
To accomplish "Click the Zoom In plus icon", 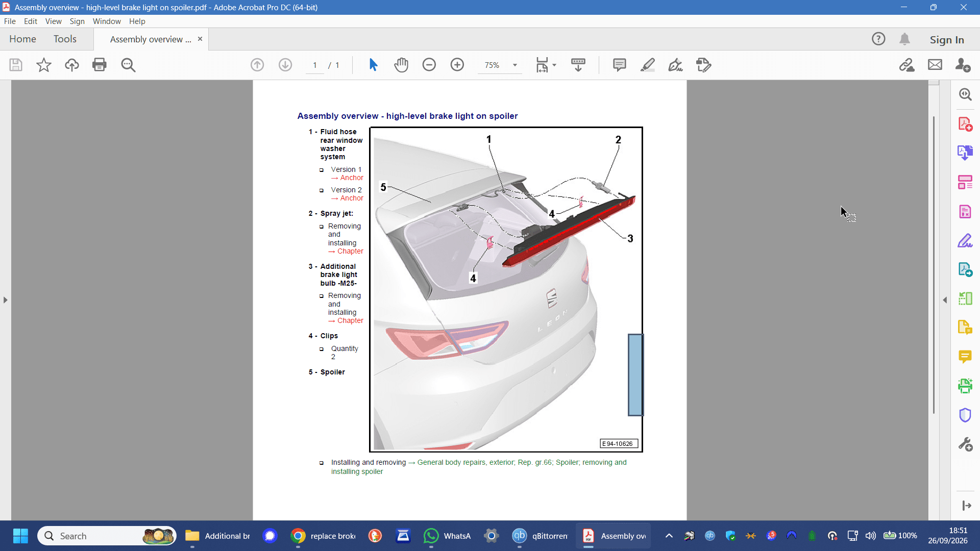I will point(457,65).
